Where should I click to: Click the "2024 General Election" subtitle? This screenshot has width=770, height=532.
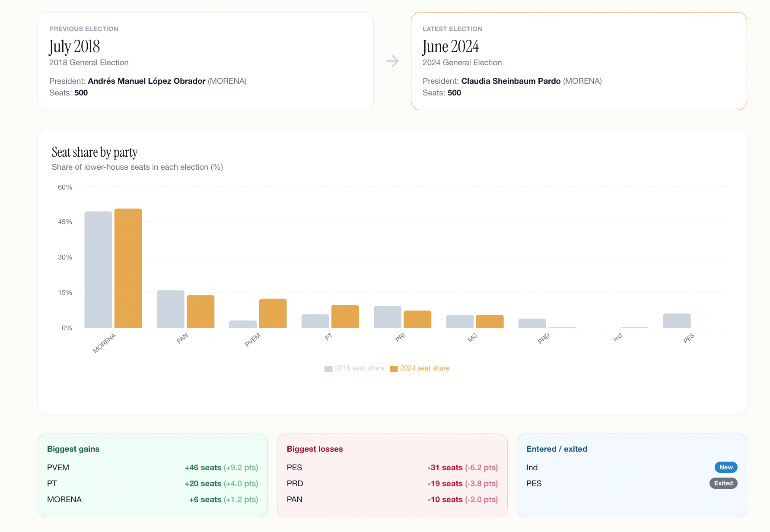pyautogui.click(x=462, y=63)
